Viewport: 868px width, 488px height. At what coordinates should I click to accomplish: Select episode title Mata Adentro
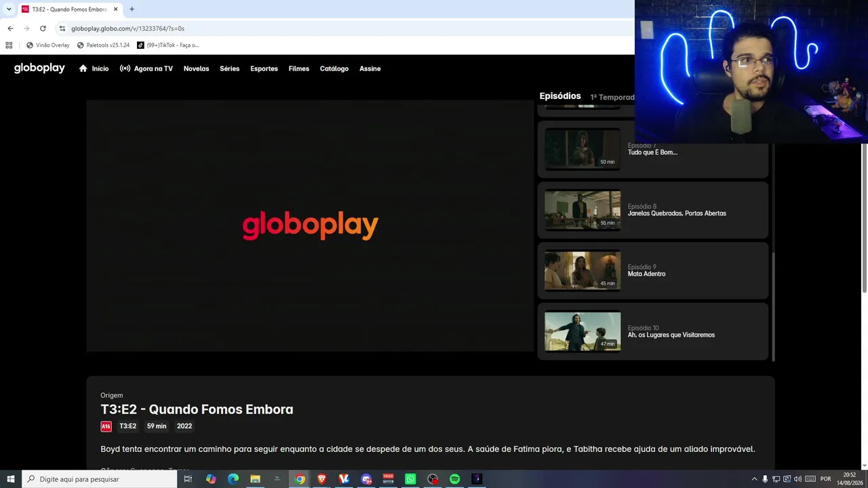pyautogui.click(x=646, y=274)
